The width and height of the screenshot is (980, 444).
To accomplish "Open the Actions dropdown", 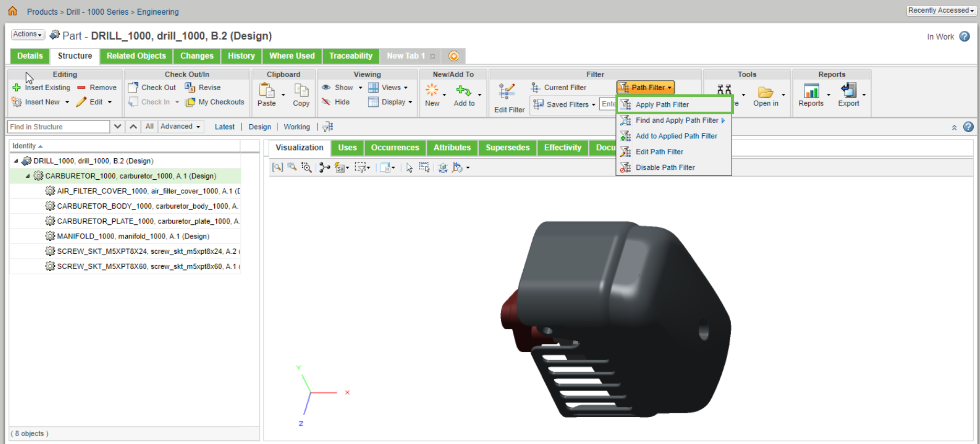I will coord(28,34).
